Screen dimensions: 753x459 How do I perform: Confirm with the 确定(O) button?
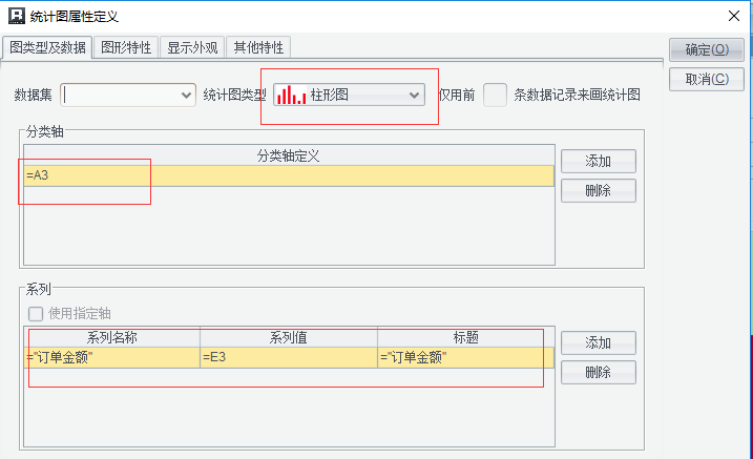(706, 49)
